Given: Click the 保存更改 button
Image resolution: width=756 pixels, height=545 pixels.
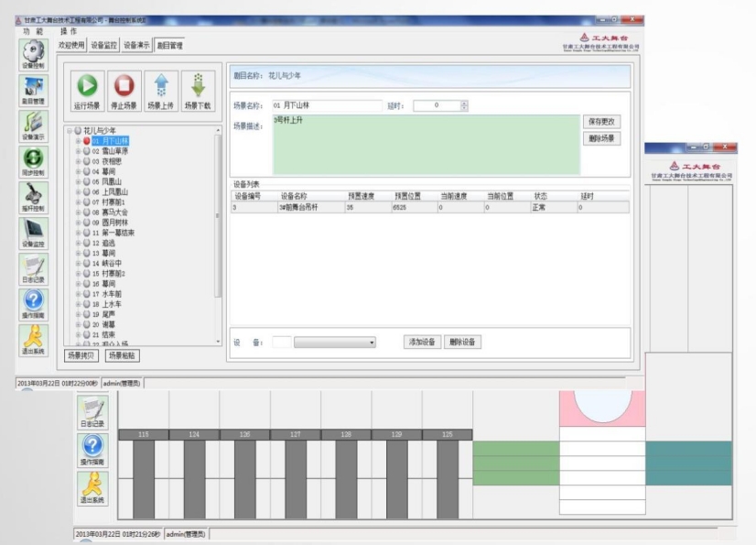Looking at the screenshot, I should pyautogui.click(x=602, y=121).
